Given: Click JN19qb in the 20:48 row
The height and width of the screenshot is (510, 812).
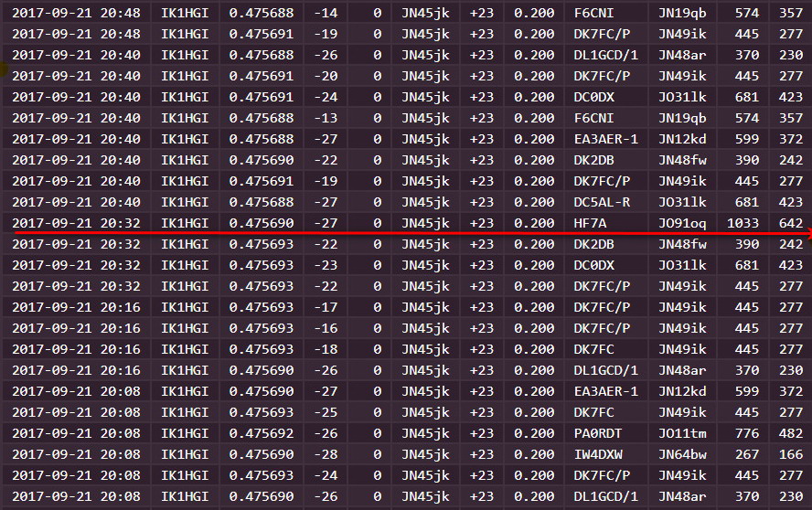Looking at the screenshot, I should point(682,13).
